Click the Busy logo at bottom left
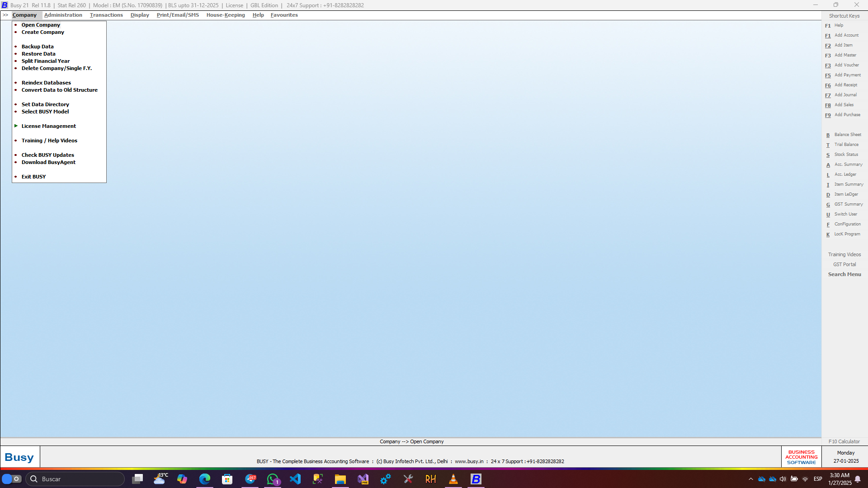Screen dimensions: 868x488 pos(19,457)
